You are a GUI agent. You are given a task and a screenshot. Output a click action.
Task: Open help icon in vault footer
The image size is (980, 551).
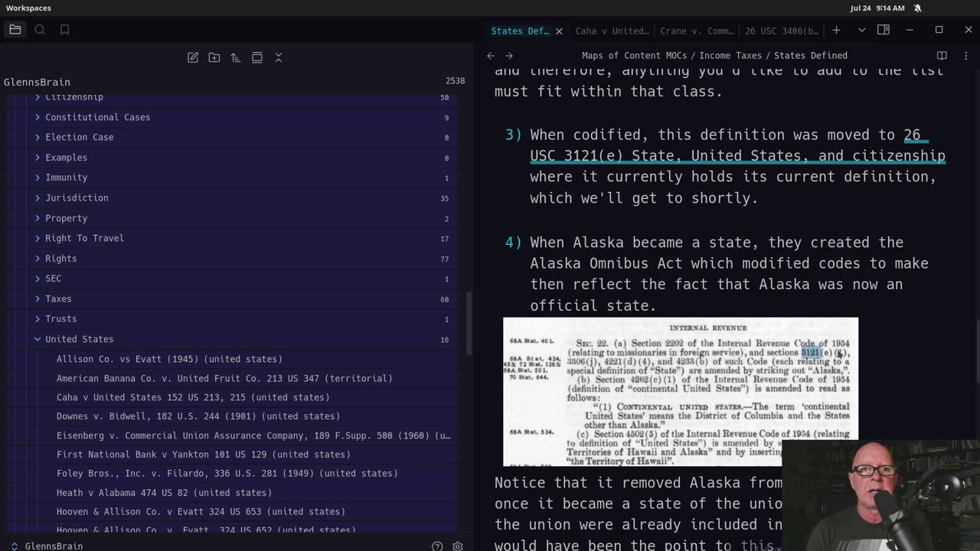click(x=437, y=546)
